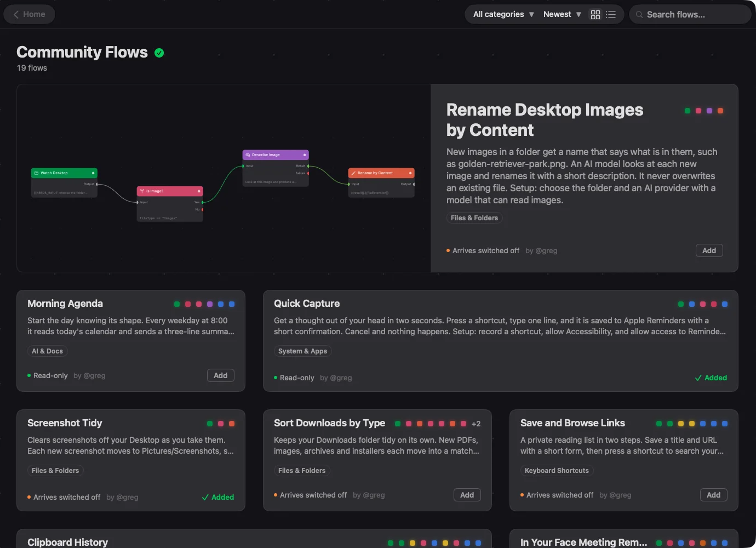This screenshot has width=756, height=548.
Task: Click the Rename Desktop Images by Content heading
Action: [545, 120]
